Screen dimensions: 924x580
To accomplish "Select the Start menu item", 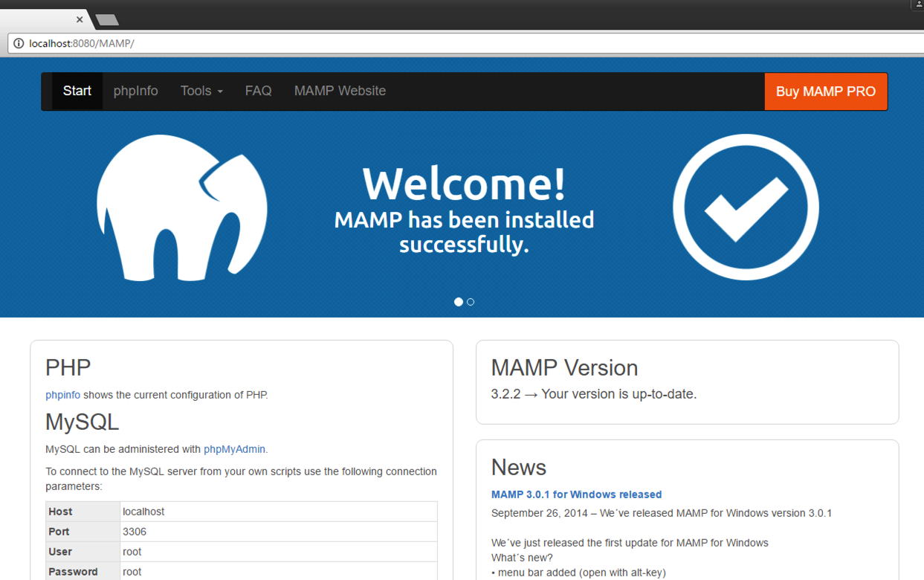I will pos(77,91).
